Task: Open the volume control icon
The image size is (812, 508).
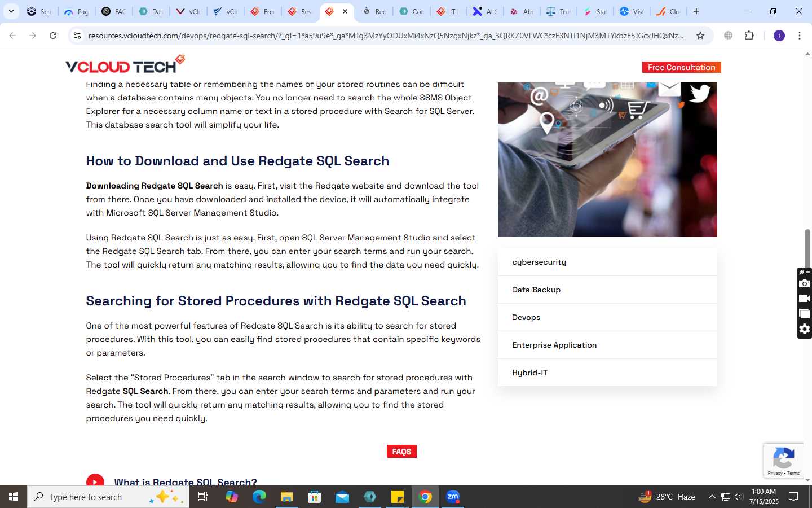Action: [739, 497]
